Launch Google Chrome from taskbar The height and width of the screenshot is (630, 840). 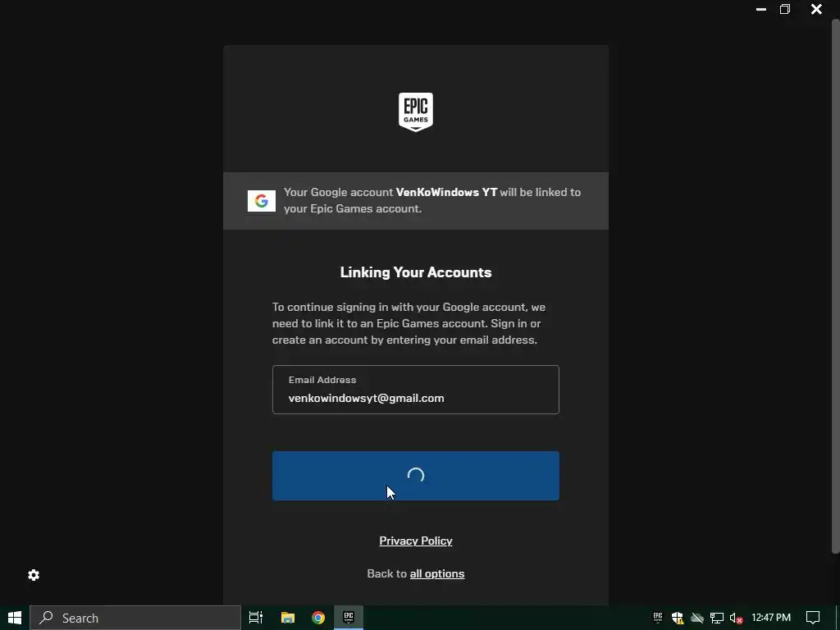[x=318, y=618]
